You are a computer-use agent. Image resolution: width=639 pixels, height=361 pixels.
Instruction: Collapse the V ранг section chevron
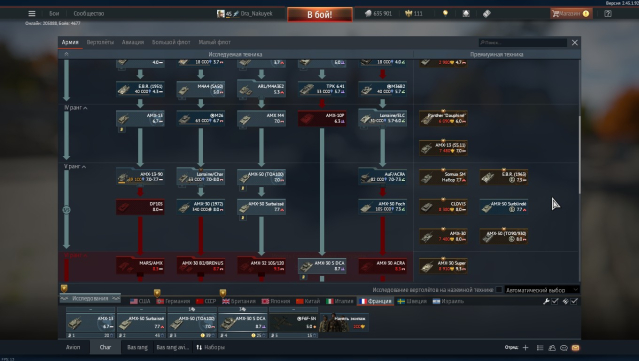coord(84,167)
